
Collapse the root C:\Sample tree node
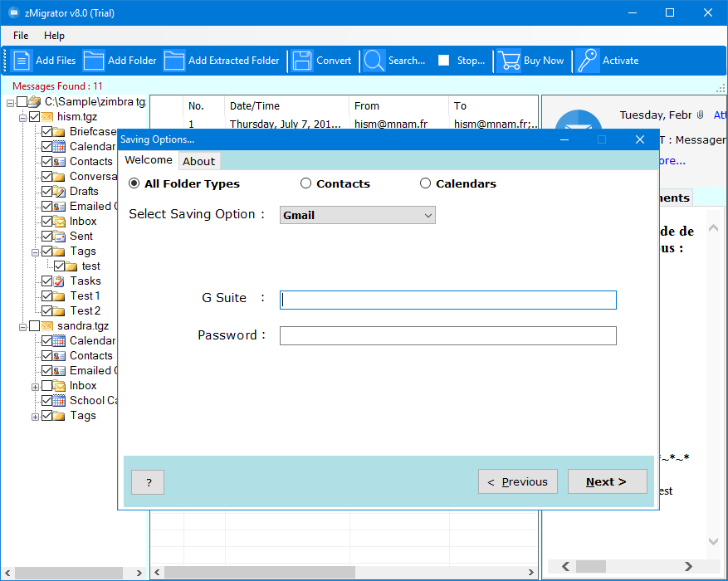tap(10, 103)
